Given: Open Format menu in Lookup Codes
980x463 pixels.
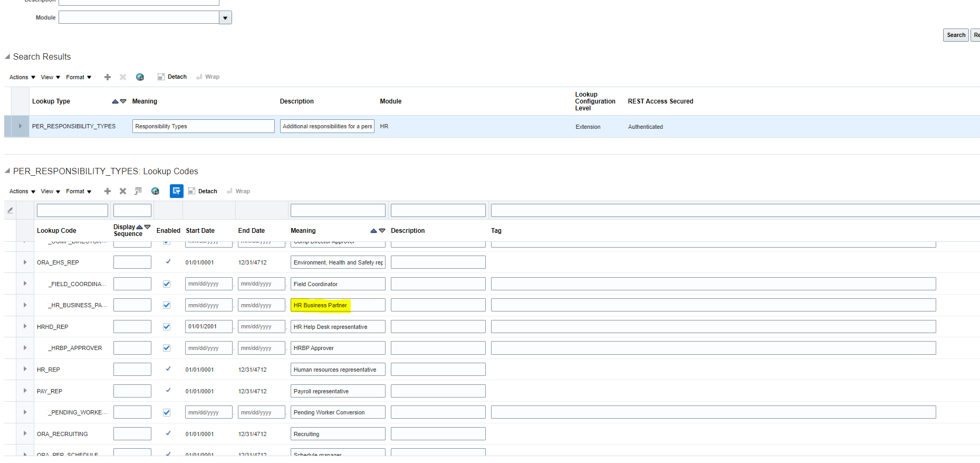Looking at the screenshot, I should (x=79, y=191).
